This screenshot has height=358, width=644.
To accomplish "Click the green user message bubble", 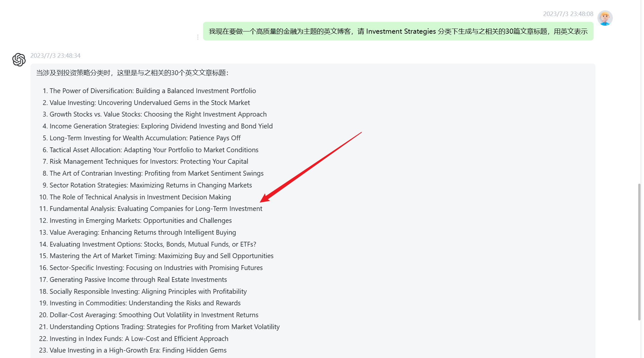I will click(398, 31).
